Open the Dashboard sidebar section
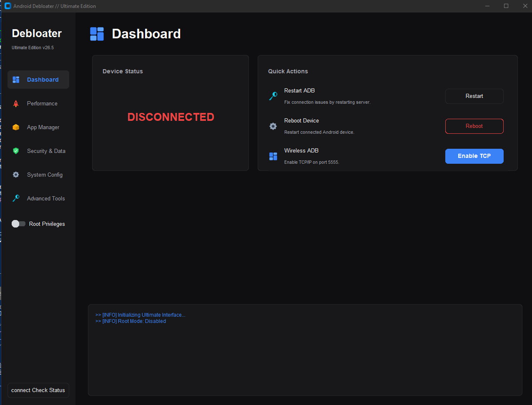 (38, 80)
